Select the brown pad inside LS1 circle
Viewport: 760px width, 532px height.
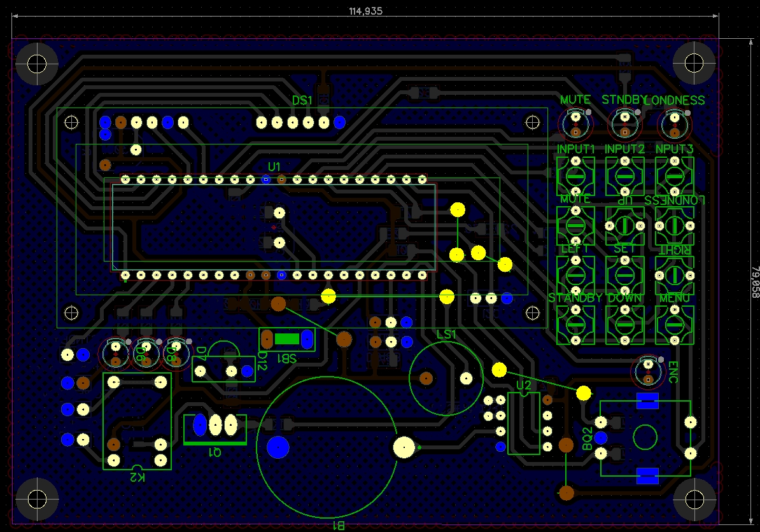426,379
